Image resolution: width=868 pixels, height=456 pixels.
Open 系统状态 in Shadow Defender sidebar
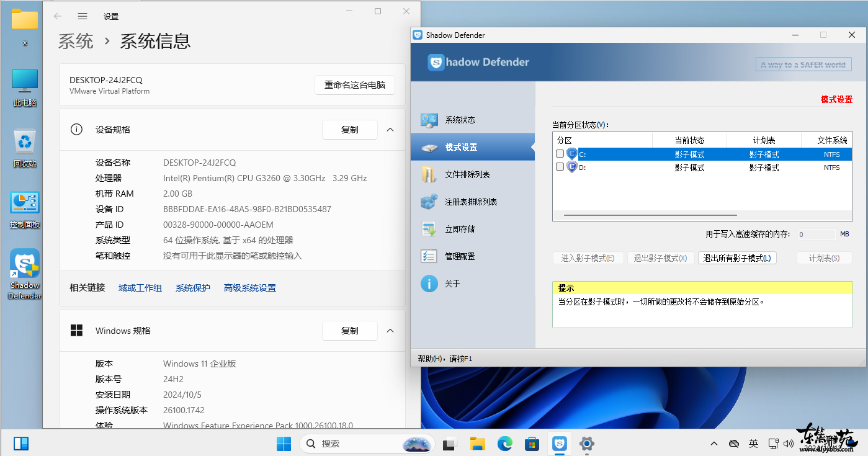[x=473, y=120]
